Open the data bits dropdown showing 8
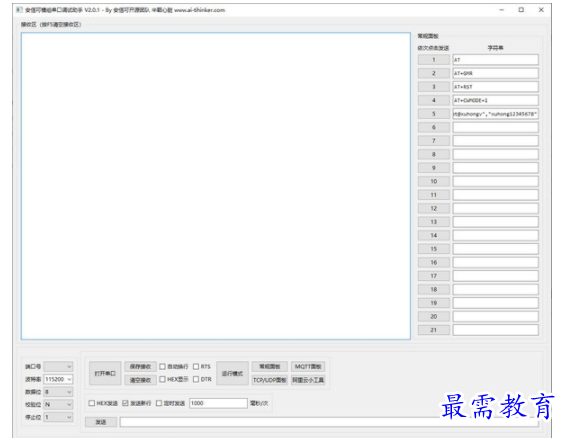The width and height of the screenshot is (563, 438). [x=58, y=392]
